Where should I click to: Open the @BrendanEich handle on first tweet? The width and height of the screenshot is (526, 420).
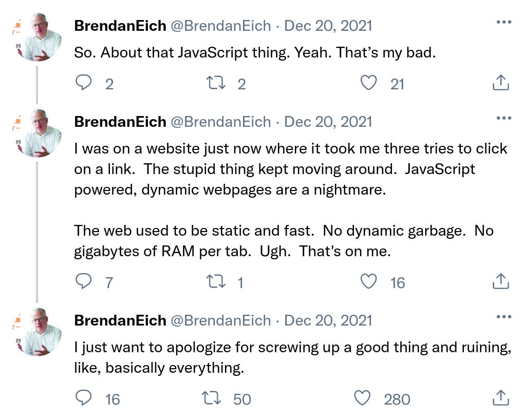coord(220,25)
